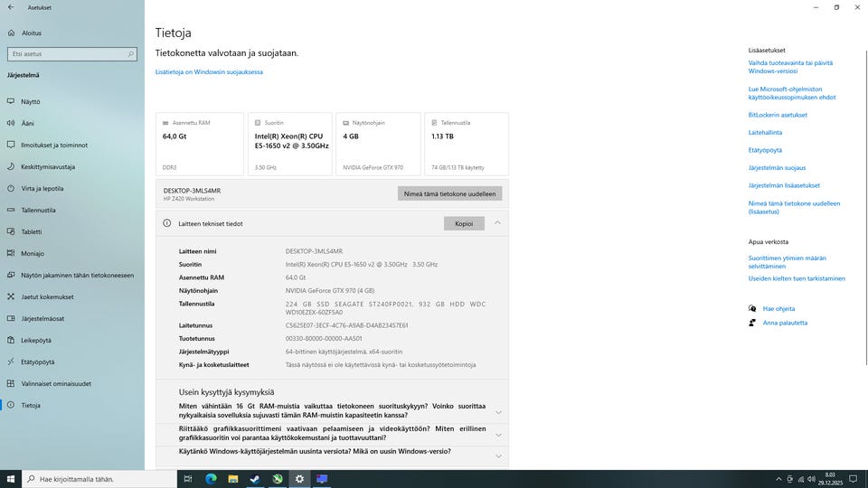Click the Valinnaiset ominaisuudet icon
The image size is (868, 488).
11,383
